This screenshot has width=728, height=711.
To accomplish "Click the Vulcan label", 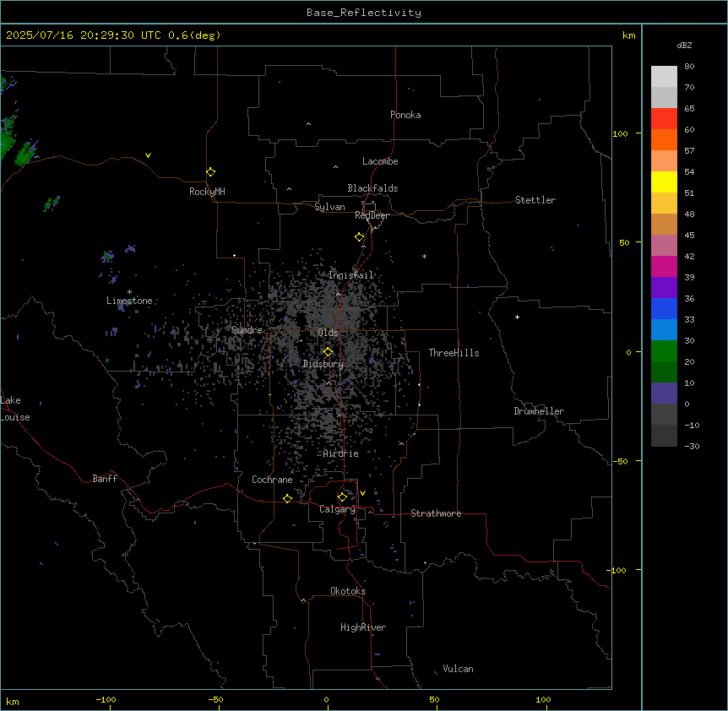I will 458,669.
